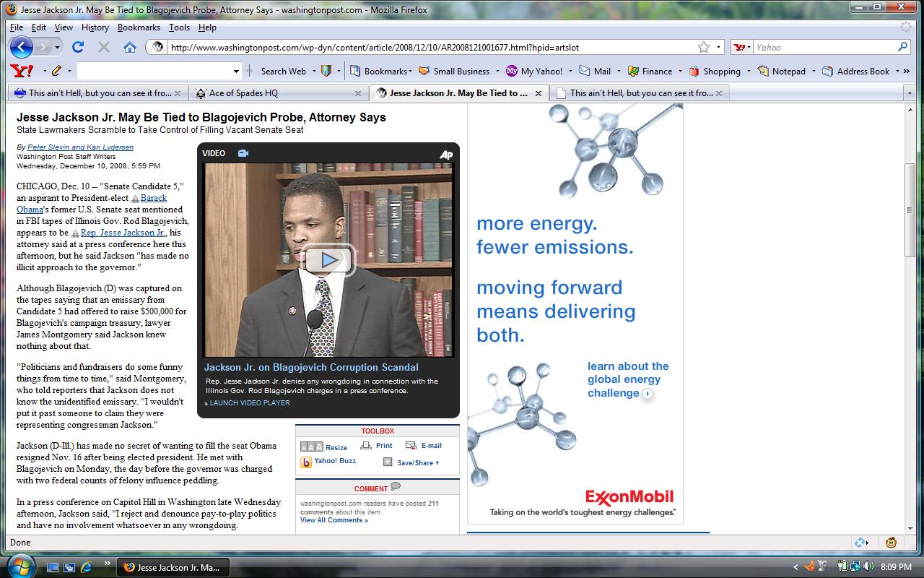Follow the Rep. Jesse Jackson Jr. link
The height and width of the screenshot is (578, 924).
[x=123, y=233]
